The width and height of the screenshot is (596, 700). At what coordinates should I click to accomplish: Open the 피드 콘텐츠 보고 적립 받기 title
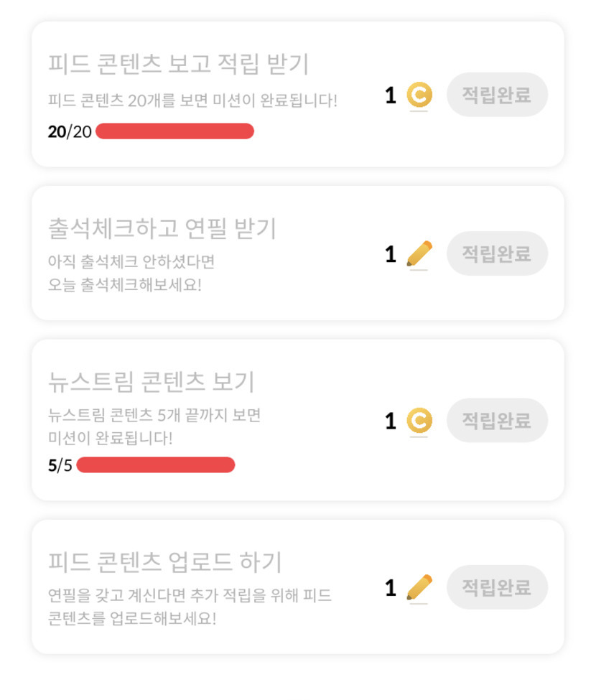pyautogui.click(x=178, y=64)
